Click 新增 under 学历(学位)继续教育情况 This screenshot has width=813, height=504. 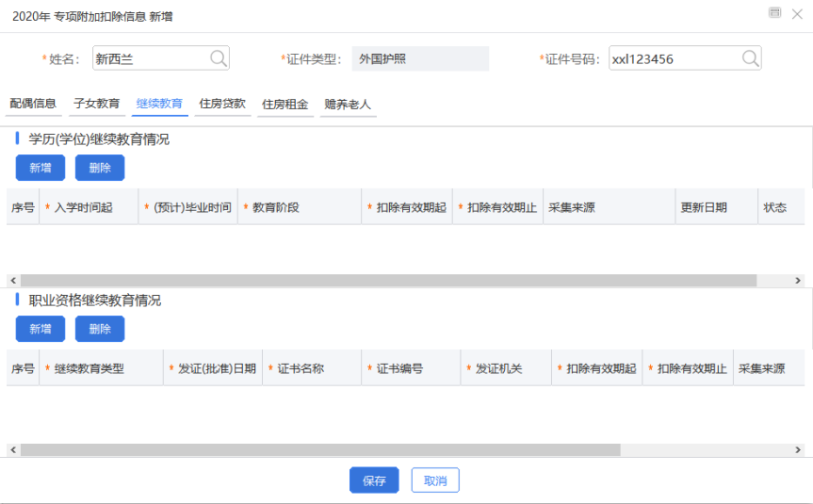tap(41, 168)
